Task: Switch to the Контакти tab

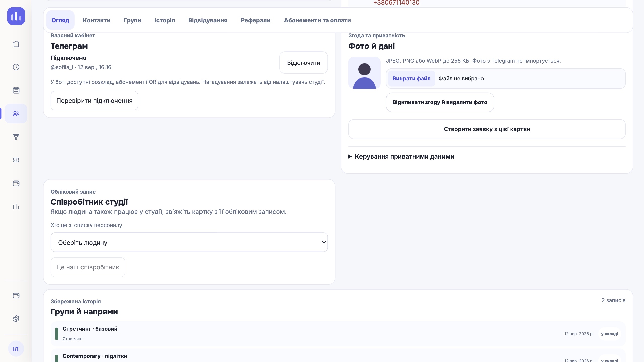Action: (97, 20)
